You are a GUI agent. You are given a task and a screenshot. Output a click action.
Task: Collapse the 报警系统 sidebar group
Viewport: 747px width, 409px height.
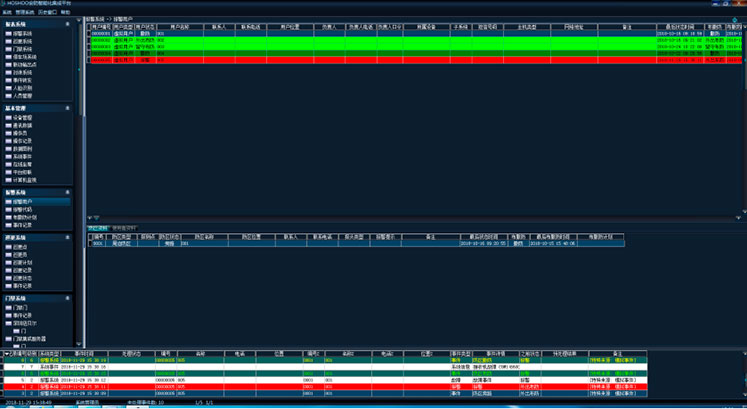[68, 191]
